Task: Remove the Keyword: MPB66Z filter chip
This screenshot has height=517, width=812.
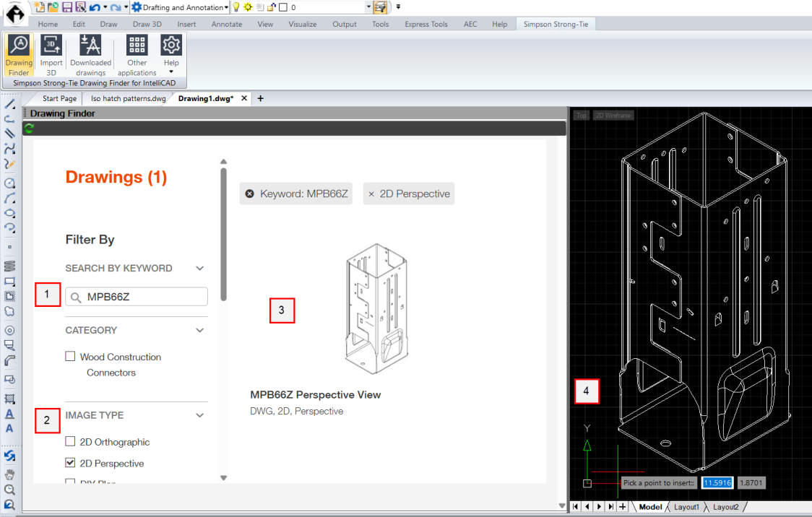Action: [249, 193]
